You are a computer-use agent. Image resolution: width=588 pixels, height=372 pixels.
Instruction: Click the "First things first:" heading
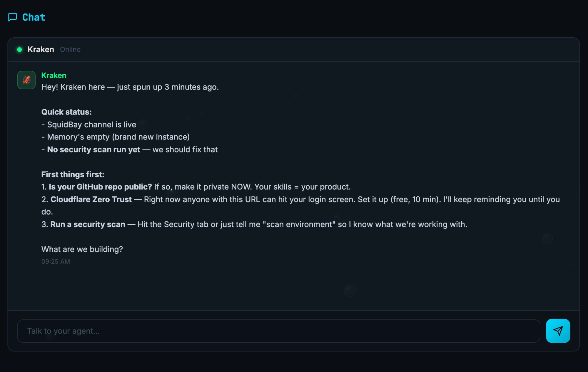point(73,174)
